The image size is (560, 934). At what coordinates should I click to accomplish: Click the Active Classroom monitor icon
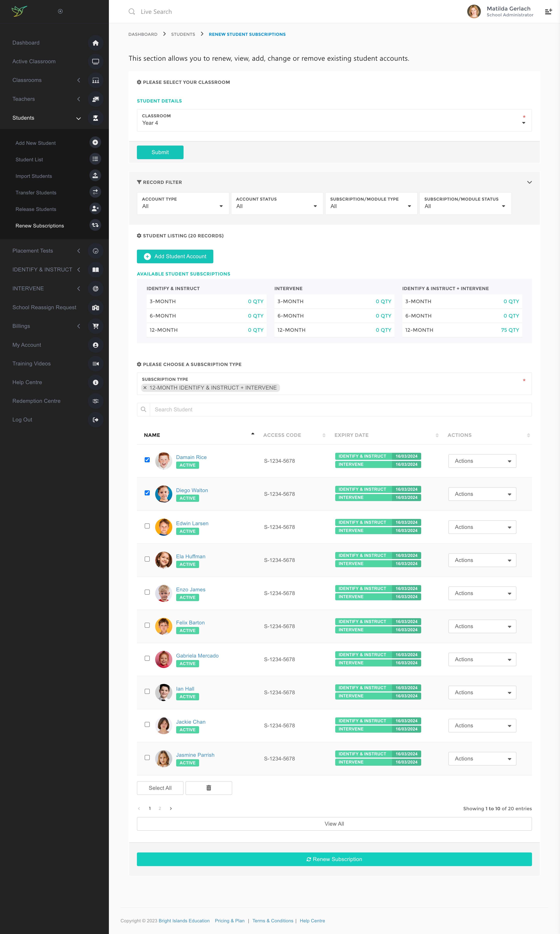(95, 61)
